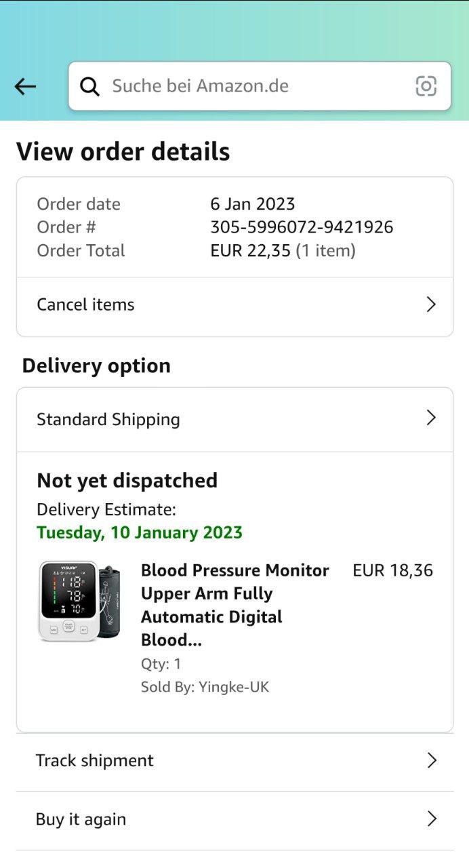469x868 pixels.
Task: Open Standard Shipping delivery option
Action: [234, 419]
